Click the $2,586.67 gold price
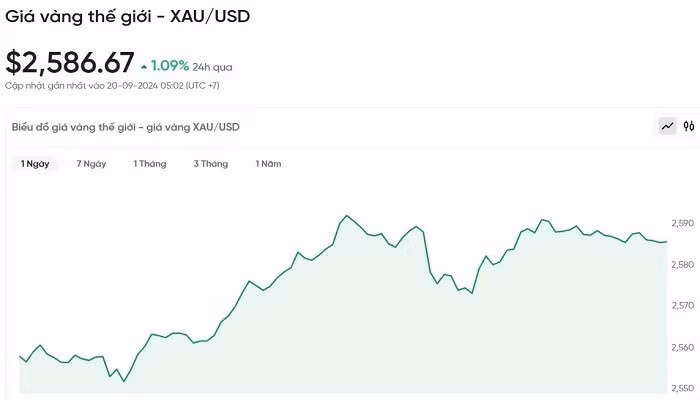Viewport: 700px width, 400px height. (x=70, y=62)
